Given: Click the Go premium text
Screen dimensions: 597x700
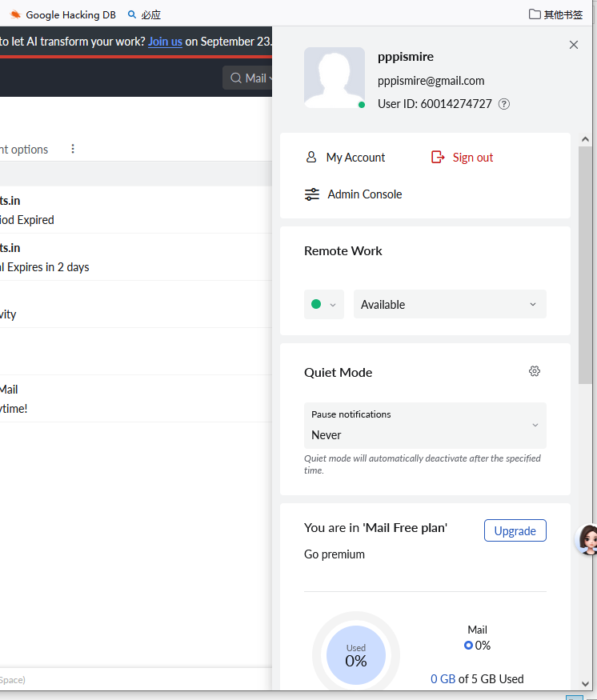Looking at the screenshot, I should click(x=334, y=554).
